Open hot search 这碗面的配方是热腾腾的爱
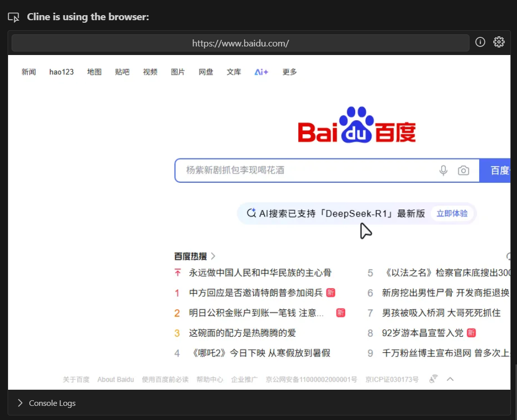517x420 pixels. [243, 333]
